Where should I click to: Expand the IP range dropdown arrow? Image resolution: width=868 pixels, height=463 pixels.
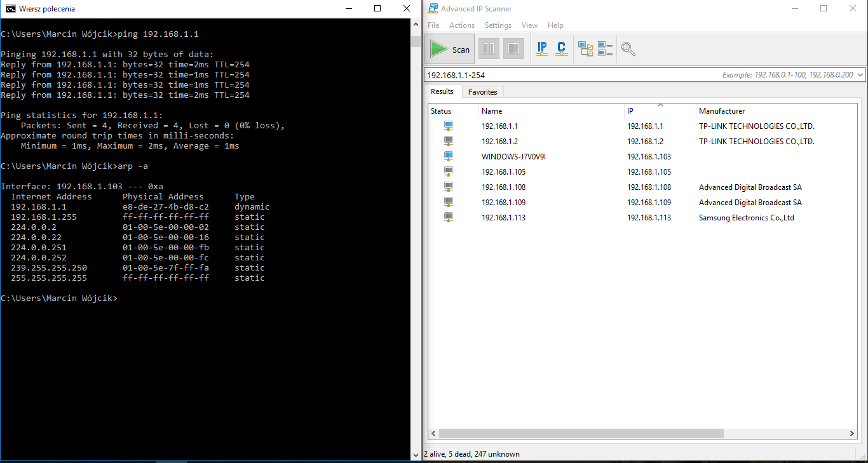coord(860,75)
